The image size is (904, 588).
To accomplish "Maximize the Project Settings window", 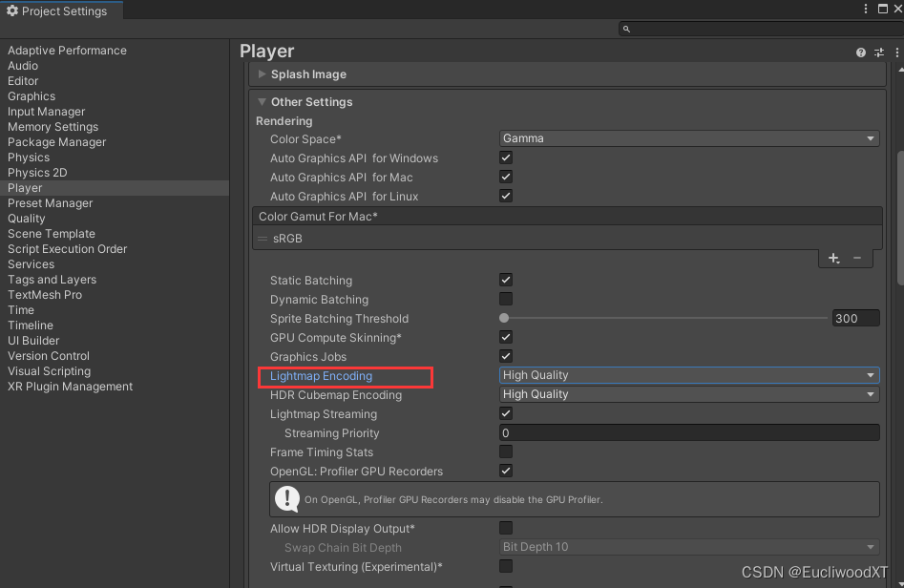I will pos(883,9).
